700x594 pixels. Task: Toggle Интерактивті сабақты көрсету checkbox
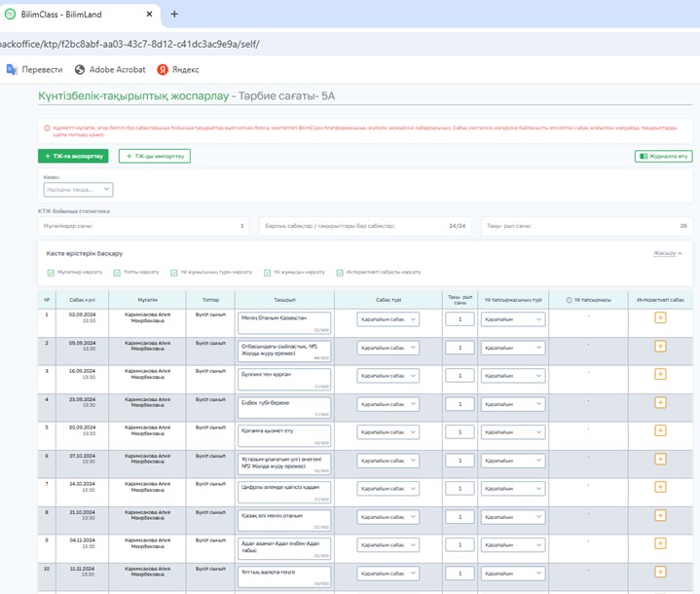coord(340,273)
